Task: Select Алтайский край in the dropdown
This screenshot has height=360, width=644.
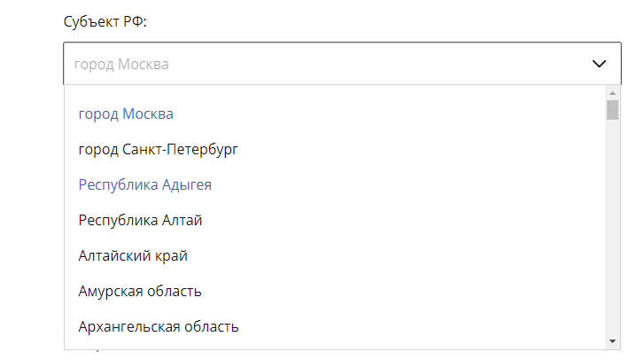Action: point(133,255)
